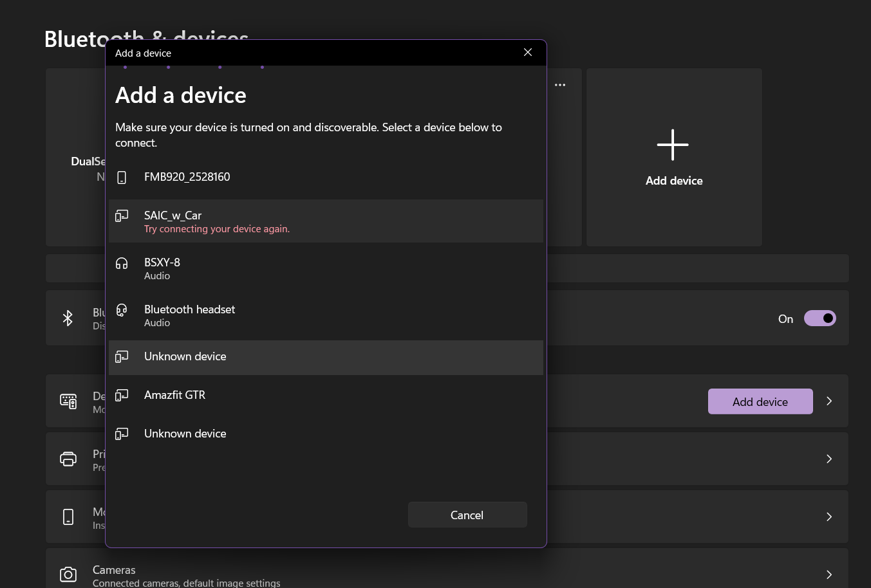Select FMB920_2528160 to connect
Screen dimensions: 871x588
[x=326, y=178]
